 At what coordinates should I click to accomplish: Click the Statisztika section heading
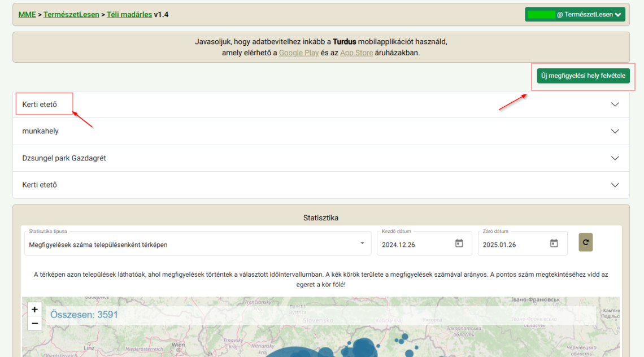coord(321,217)
